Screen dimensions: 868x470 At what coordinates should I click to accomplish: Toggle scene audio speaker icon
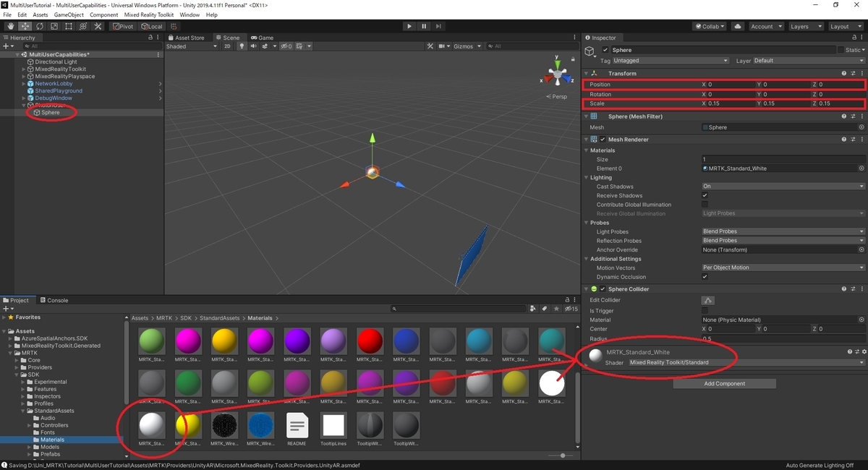point(253,46)
